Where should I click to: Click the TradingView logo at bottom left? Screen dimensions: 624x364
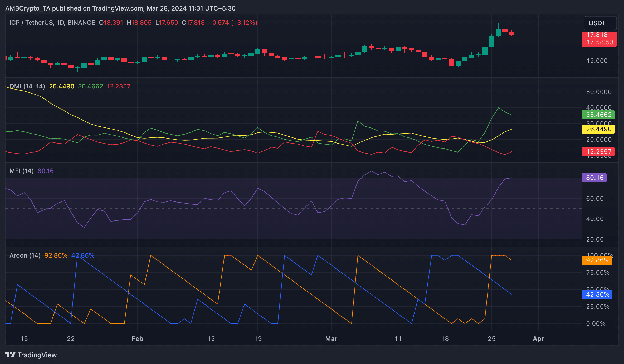[x=31, y=355]
